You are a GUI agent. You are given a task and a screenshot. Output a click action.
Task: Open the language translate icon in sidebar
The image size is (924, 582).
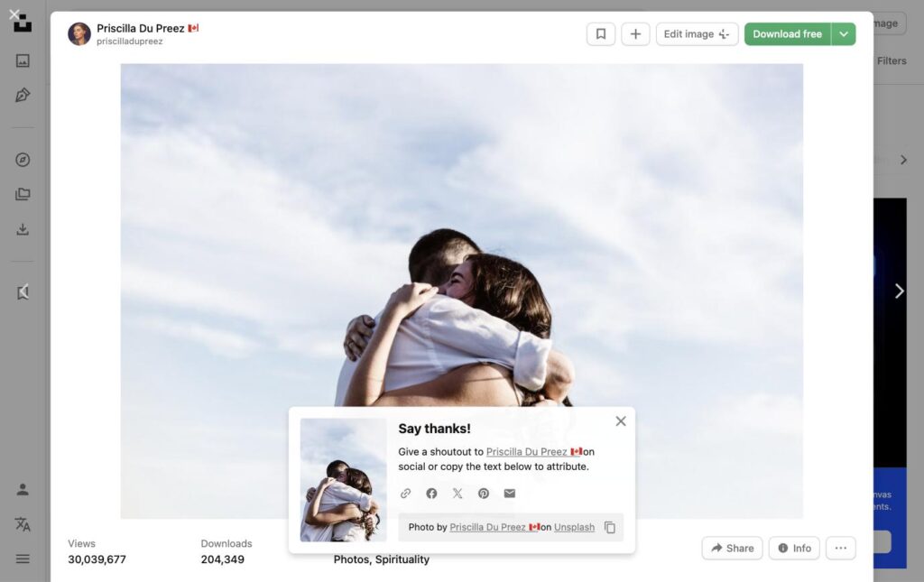pos(23,523)
